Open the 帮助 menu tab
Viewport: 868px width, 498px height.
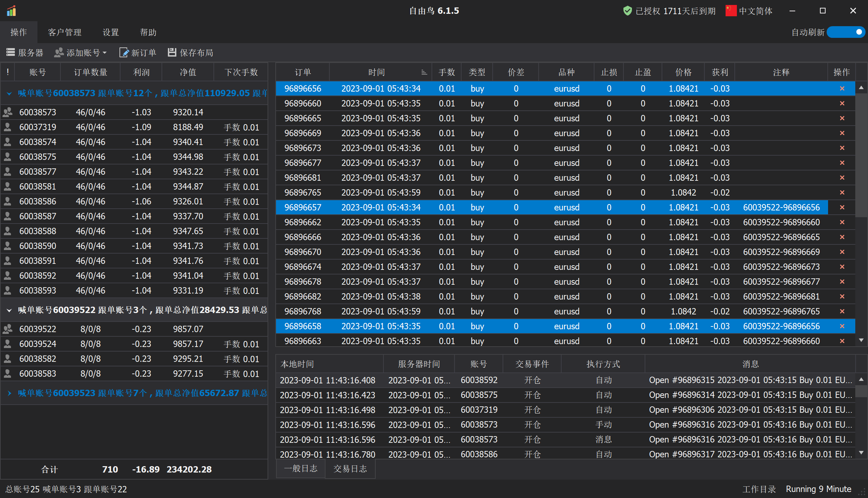148,32
